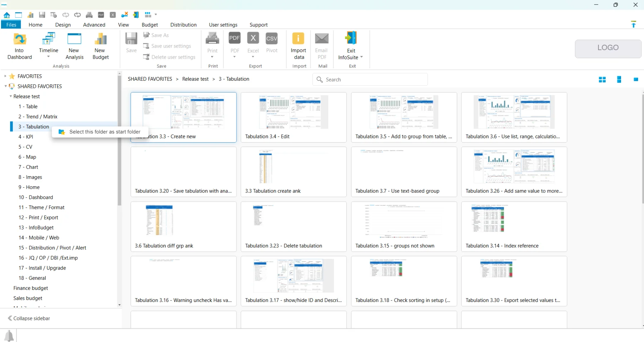
Task: Click the exit door icon in quick toolbar
Action: (x=136, y=15)
